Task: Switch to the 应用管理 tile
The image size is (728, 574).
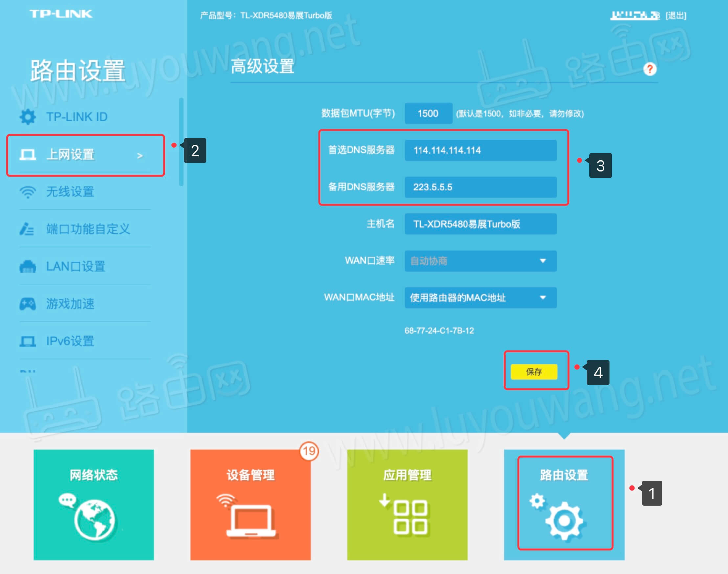Action: [407, 504]
